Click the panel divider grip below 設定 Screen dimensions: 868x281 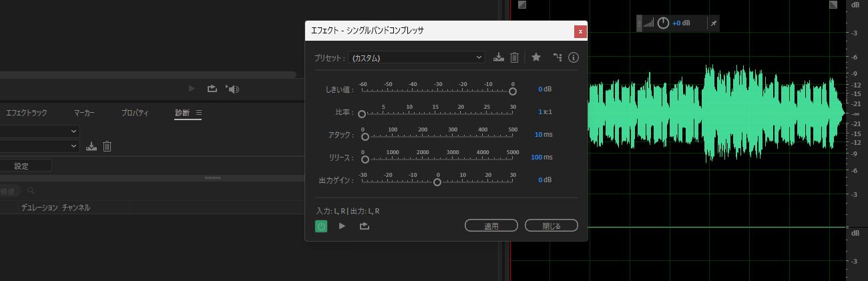212,178
